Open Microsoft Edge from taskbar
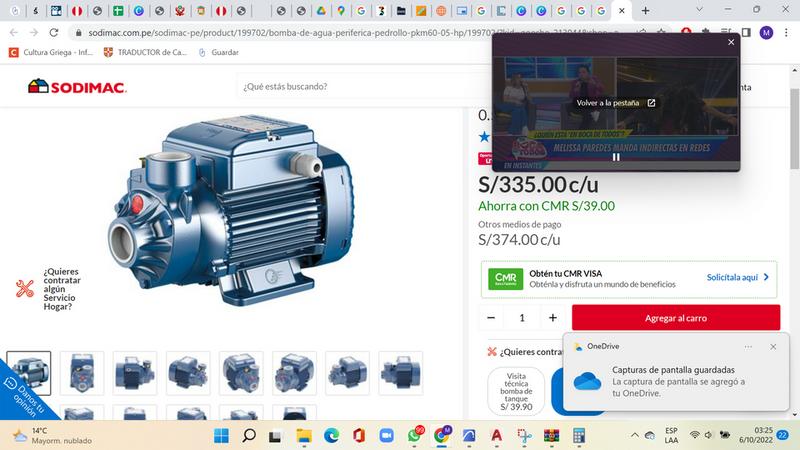Image resolution: width=800 pixels, height=450 pixels. click(331, 436)
